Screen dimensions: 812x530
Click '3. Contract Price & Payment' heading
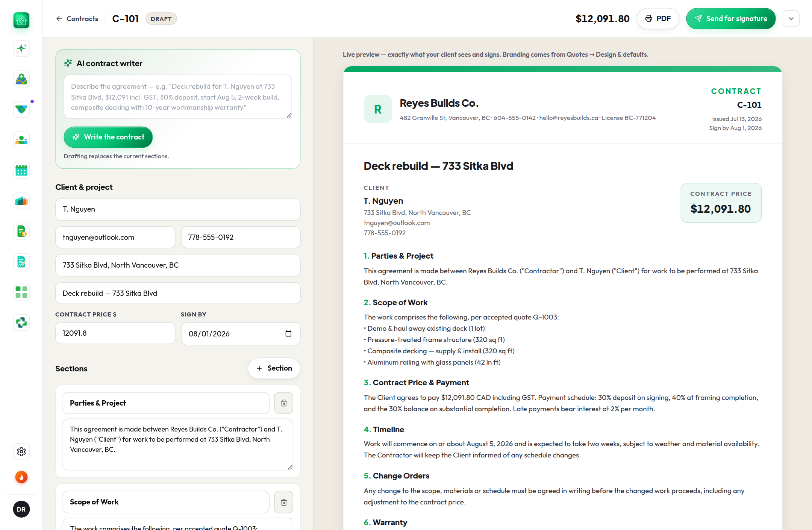point(416,383)
